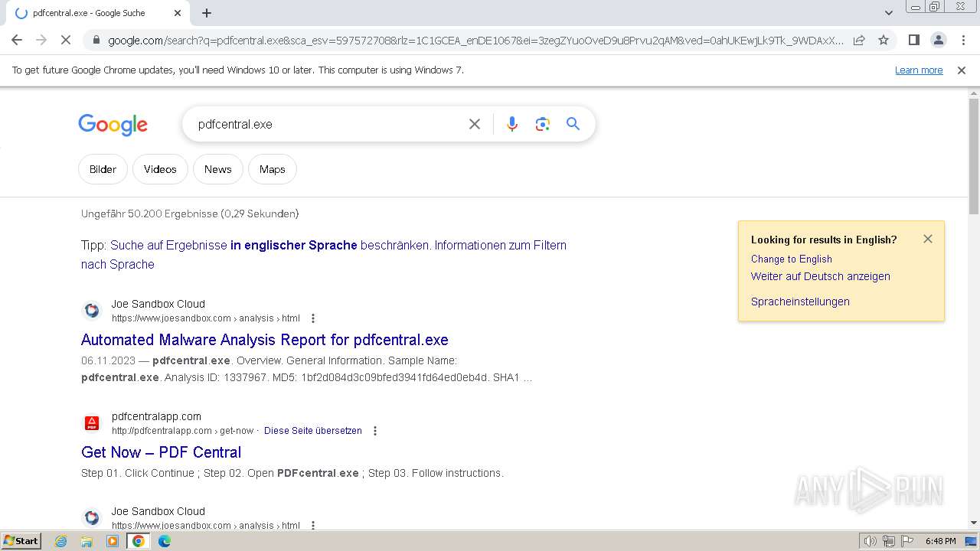Go to the Google homepage logo
Screen dimensions: 980x551
click(x=113, y=125)
